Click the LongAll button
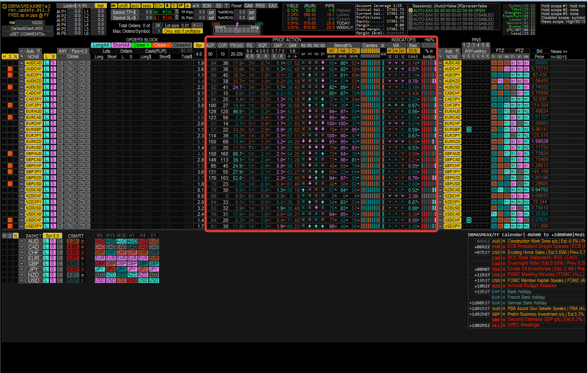The image size is (588, 374). click(101, 45)
